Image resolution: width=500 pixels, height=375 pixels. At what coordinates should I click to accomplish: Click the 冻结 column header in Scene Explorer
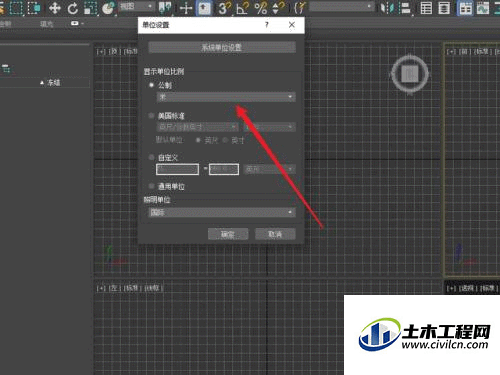pos(53,82)
